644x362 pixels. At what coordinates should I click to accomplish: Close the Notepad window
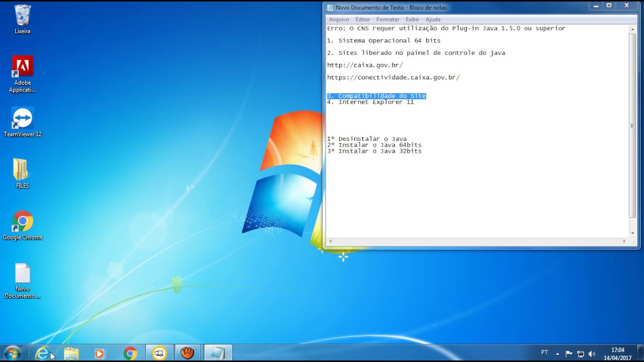[x=626, y=6]
